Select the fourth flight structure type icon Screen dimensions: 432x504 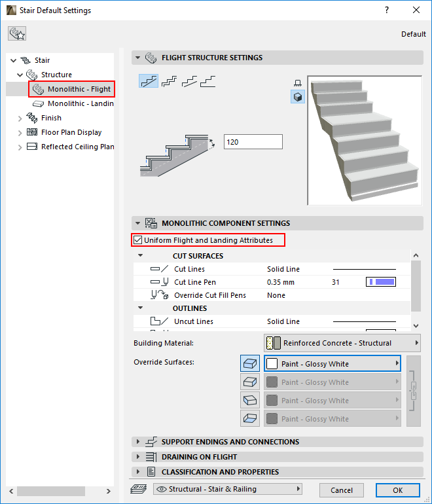pos(208,81)
